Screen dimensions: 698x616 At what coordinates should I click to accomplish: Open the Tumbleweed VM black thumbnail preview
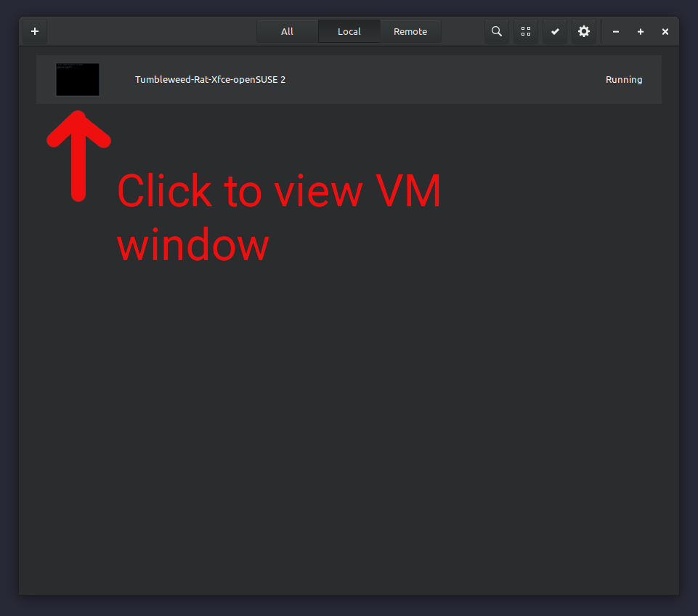pyautogui.click(x=78, y=79)
